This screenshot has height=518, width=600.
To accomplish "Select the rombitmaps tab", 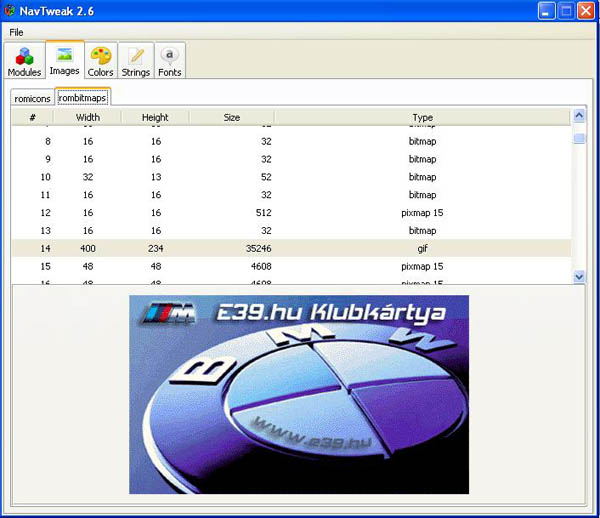I will tap(82, 98).
